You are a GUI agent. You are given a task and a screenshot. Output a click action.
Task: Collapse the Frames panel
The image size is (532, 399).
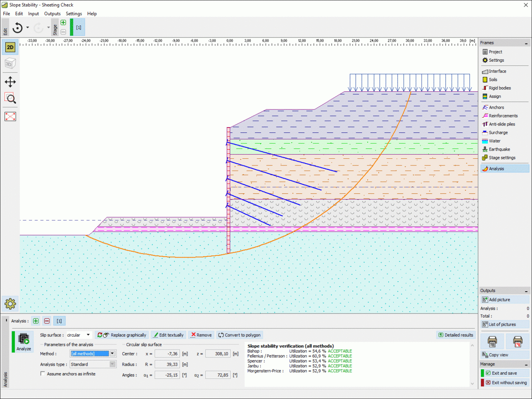coord(526,43)
